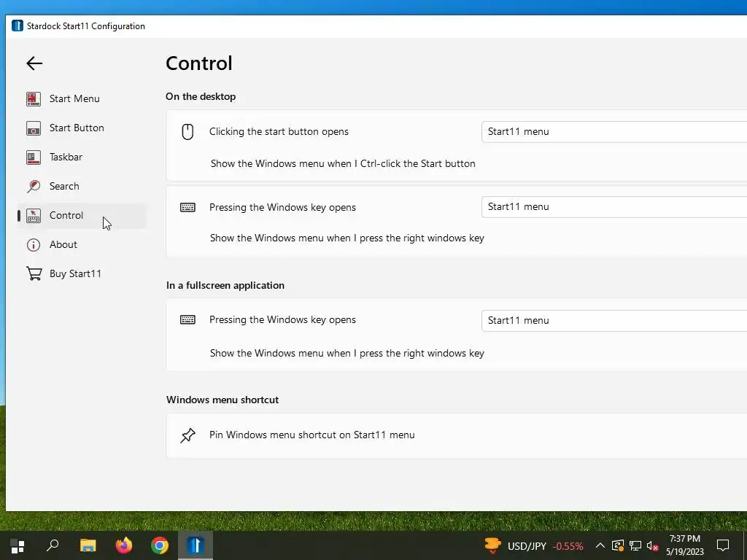Click the USD/JPY news widget
This screenshot has height=560, width=747.
point(533,545)
